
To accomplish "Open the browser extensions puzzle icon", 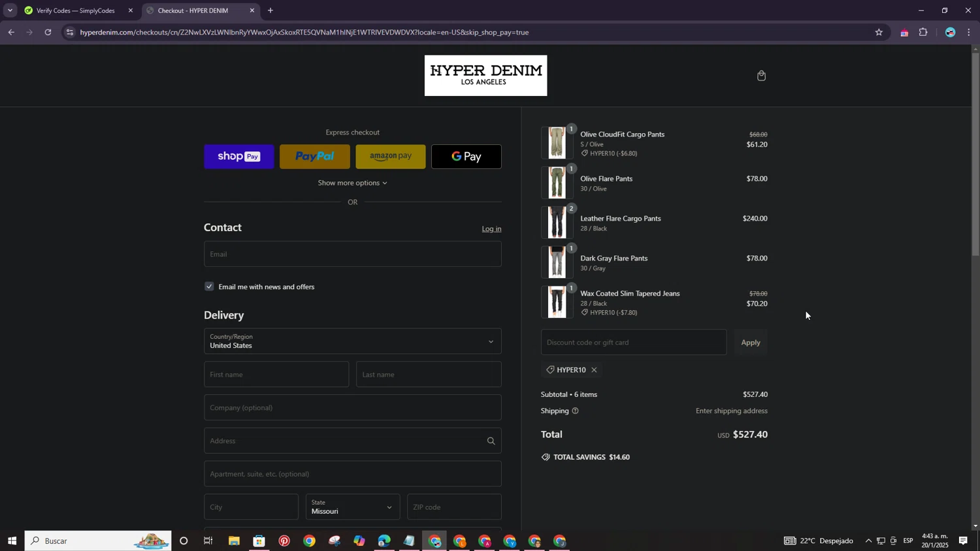I will pyautogui.click(x=923, y=32).
